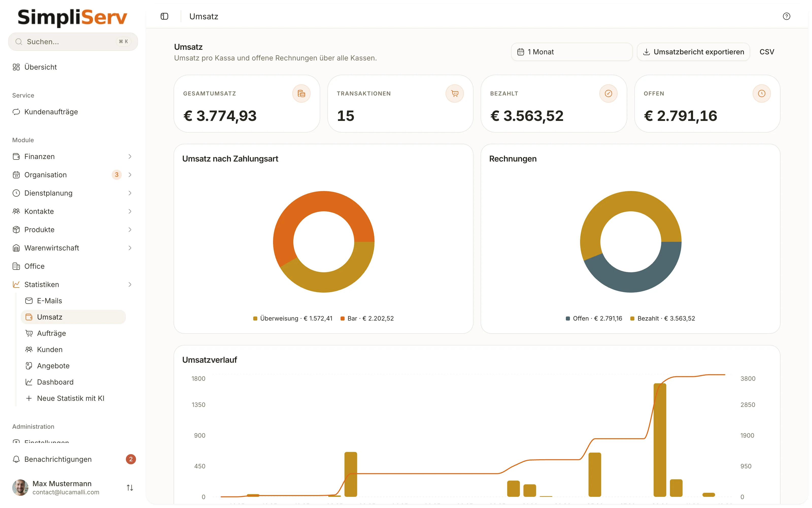This screenshot has width=812, height=508.
Task: Click Umsatzbericht exportieren button
Action: pyautogui.click(x=693, y=52)
